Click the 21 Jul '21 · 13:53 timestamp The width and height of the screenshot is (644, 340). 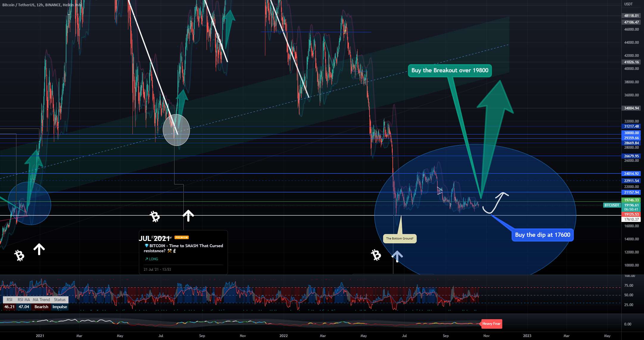(157, 270)
